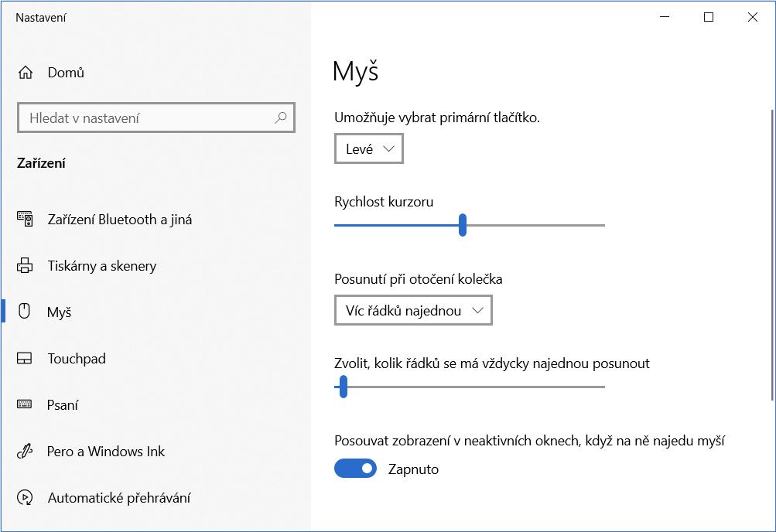
Task: Click the keyboard icon for Psaní
Action: pyautogui.click(x=24, y=404)
